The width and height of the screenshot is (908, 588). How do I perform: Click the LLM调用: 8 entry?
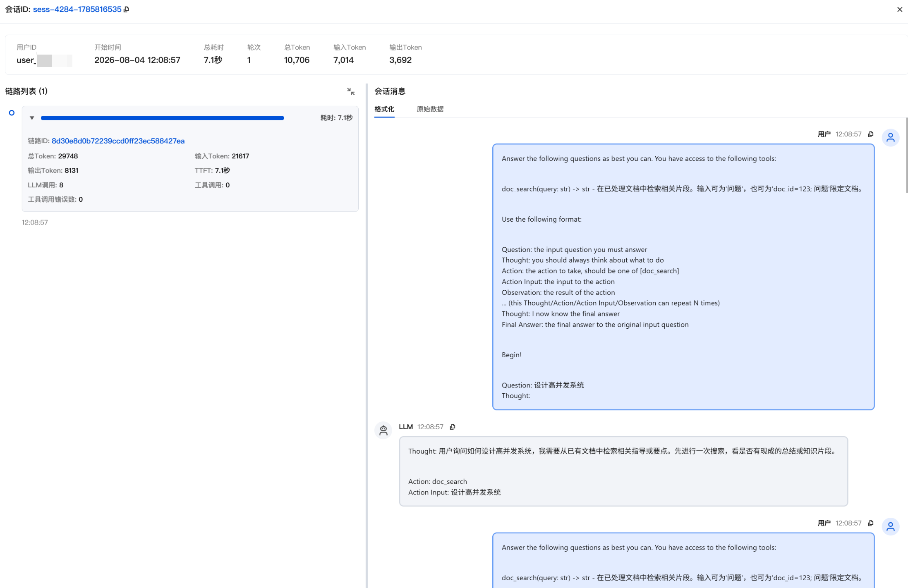point(46,185)
